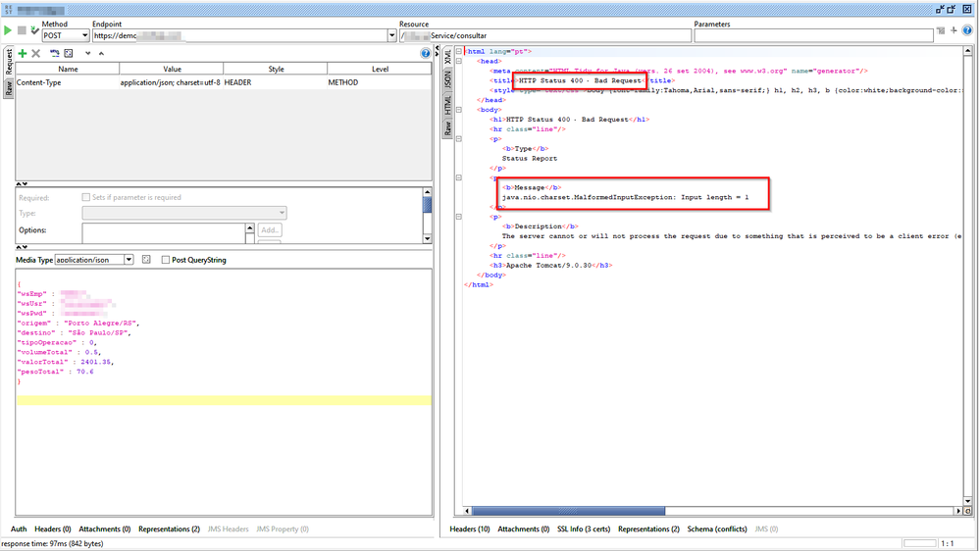Click the plus icon beside the Parameters field
Viewport: 980px width, 551px height.
click(x=953, y=31)
